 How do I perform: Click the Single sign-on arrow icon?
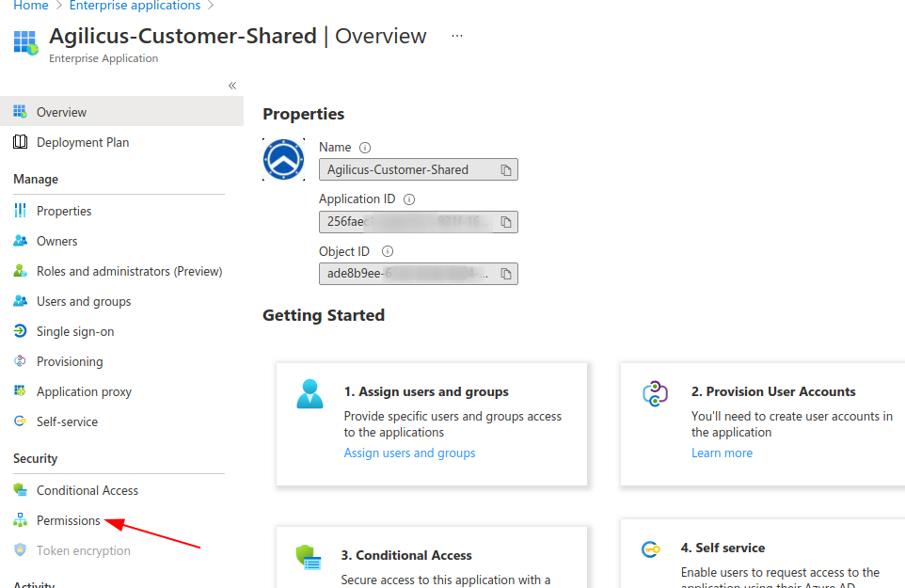[x=20, y=330]
